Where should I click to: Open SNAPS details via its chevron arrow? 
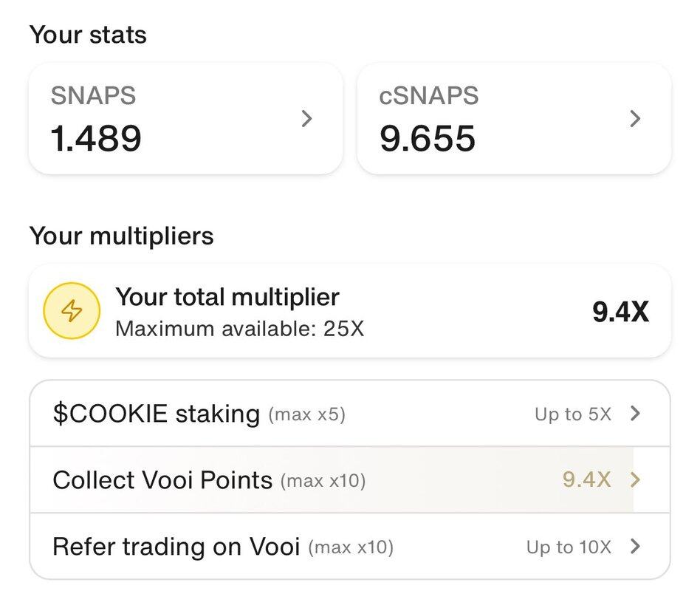coord(307,118)
